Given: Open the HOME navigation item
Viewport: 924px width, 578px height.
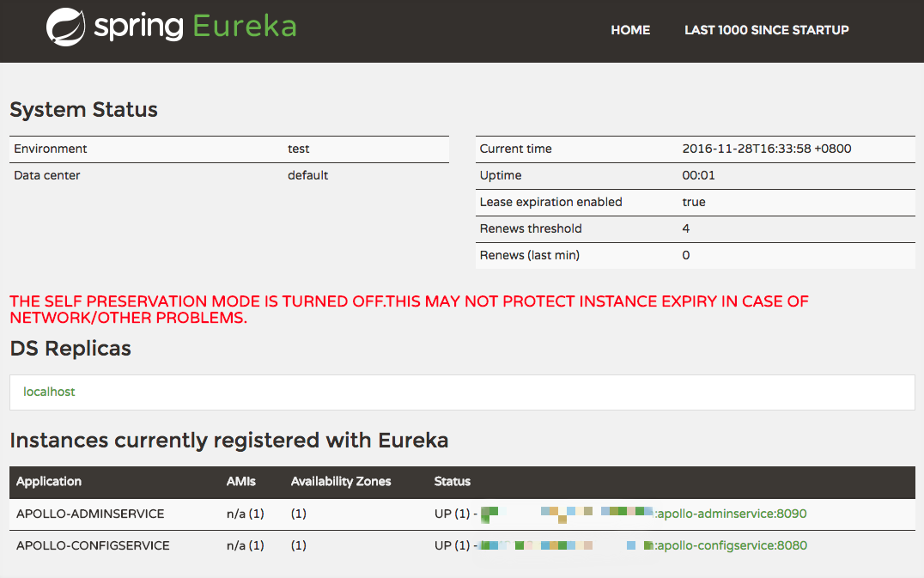Looking at the screenshot, I should (630, 30).
